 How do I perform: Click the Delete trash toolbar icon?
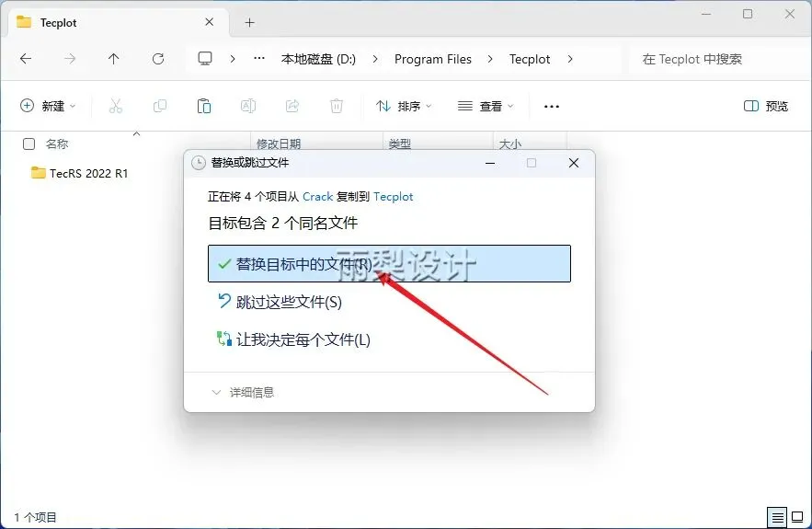click(x=337, y=106)
